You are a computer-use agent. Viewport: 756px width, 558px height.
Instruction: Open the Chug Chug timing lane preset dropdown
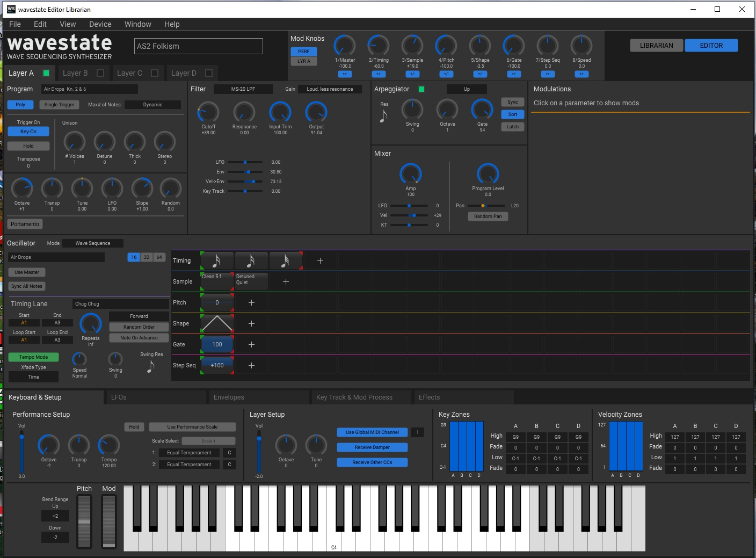pos(120,304)
